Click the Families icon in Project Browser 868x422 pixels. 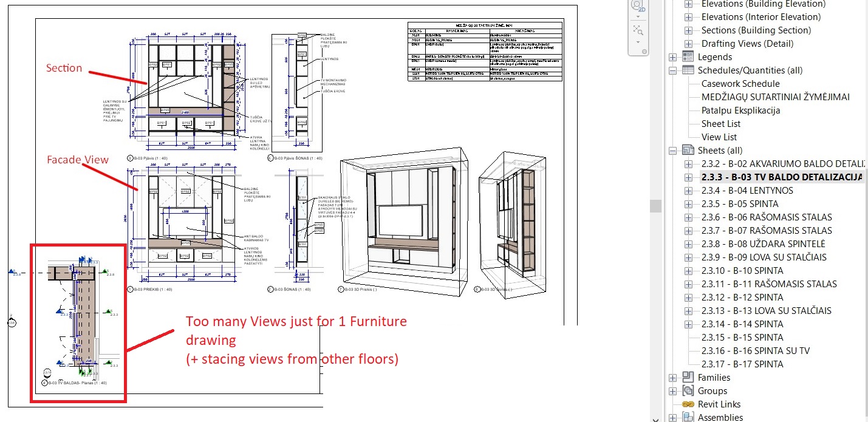click(687, 377)
